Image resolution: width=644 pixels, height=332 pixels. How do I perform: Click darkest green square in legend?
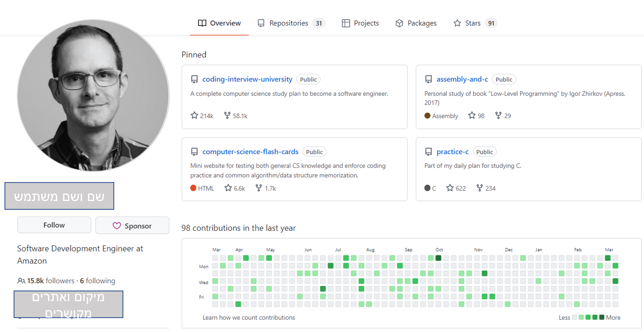[602, 317]
